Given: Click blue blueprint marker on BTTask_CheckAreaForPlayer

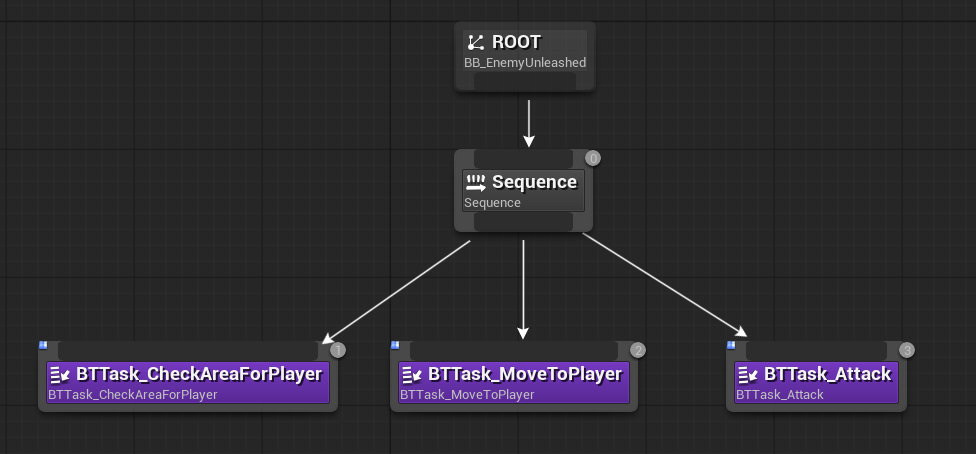Looking at the screenshot, I should [x=43, y=345].
